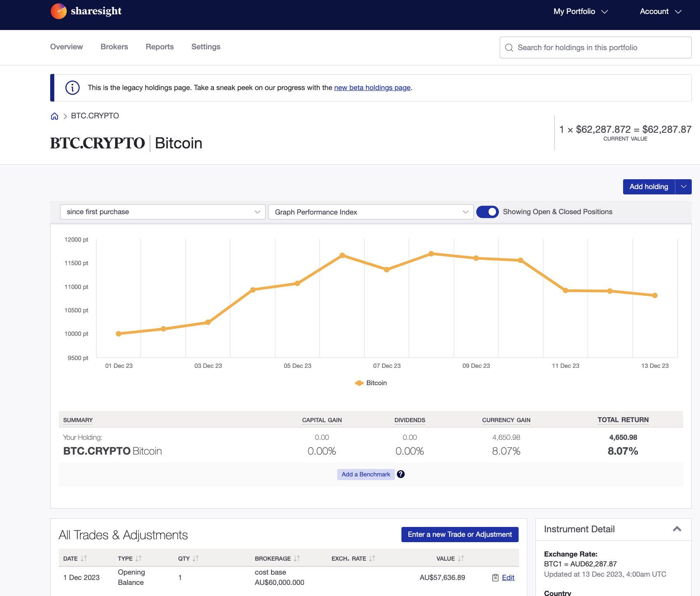The image size is (700, 596).
Task: Toggle Showing Open & Closed Positions off
Action: click(488, 212)
